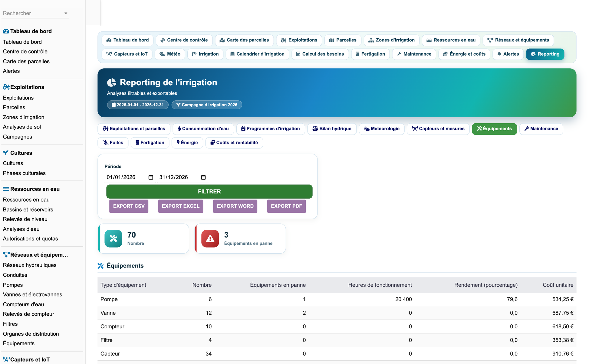The width and height of the screenshot is (589, 364).
Task: Switch to the Météo tab
Action: pyautogui.click(x=170, y=54)
